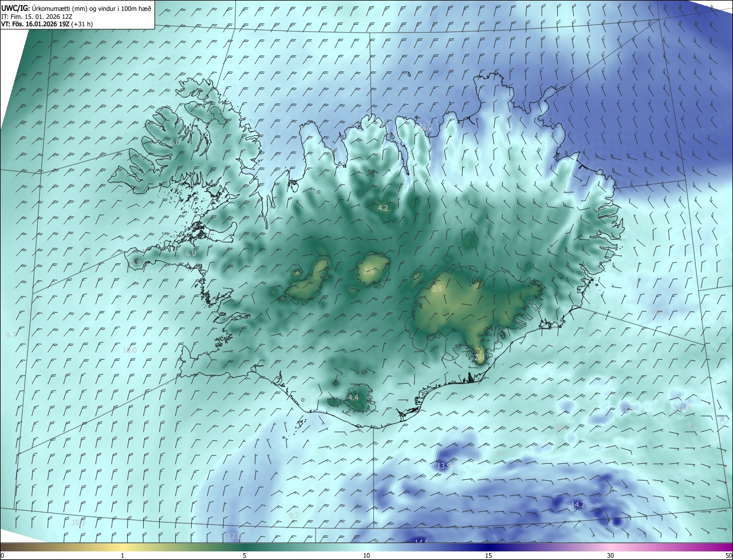Click the 6.0 value on the Westfjords peninsula
The image size is (733, 560).
(x=175, y=141)
